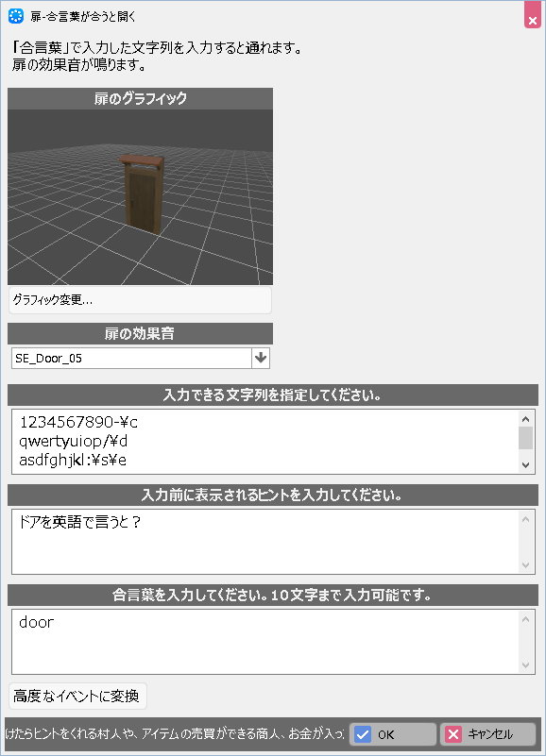Click the up scroll arrow in password box

click(x=526, y=618)
